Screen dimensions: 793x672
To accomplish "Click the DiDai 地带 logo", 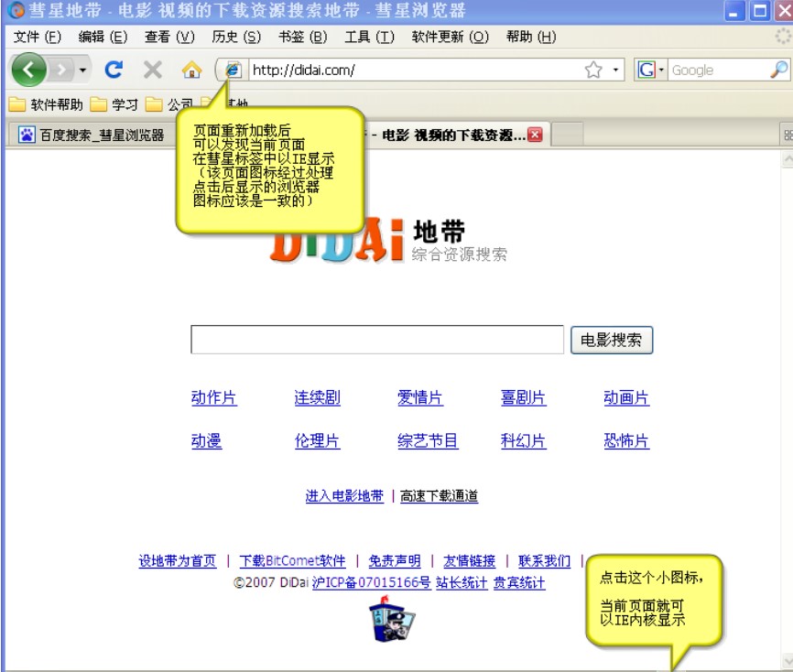I will (x=388, y=240).
